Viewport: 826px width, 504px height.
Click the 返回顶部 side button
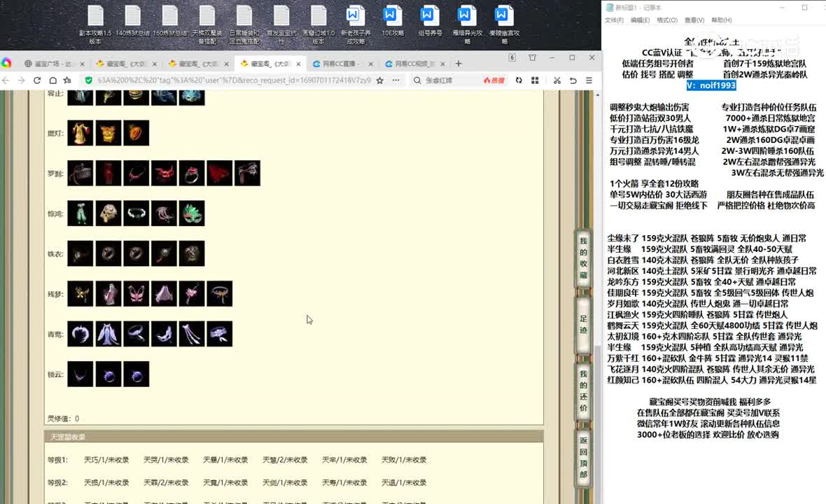pyautogui.click(x=583, y=457)
